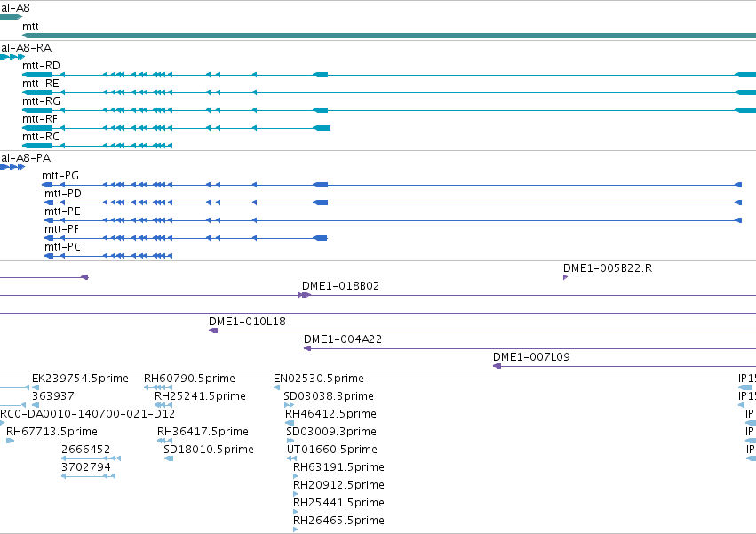
Task: Select the mtt-RC transcript label
Action: coord(41,137)
